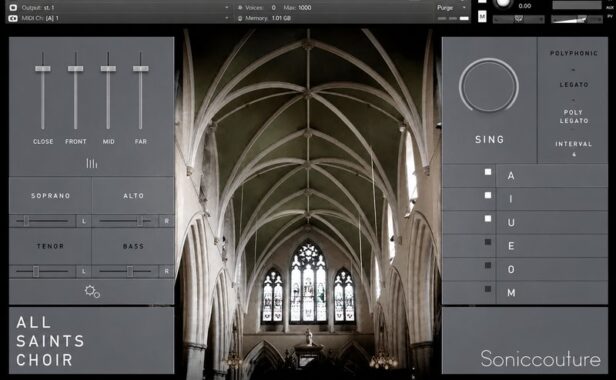Select POLYPHONIC mode
The width and height of the screenshot is (616, 380).
pos(574,53)
